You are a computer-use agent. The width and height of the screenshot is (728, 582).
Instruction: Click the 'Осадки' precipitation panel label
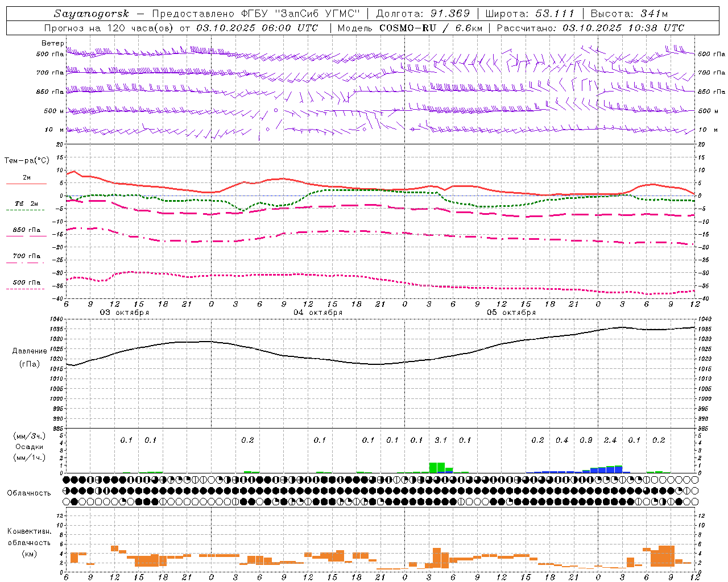[x=29, y=447]
